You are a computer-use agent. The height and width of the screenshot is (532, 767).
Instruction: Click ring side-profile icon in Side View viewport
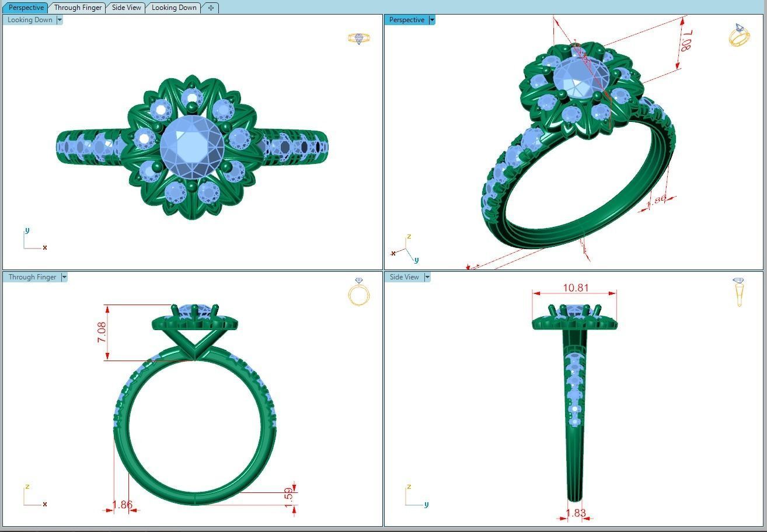pos(739,292)
